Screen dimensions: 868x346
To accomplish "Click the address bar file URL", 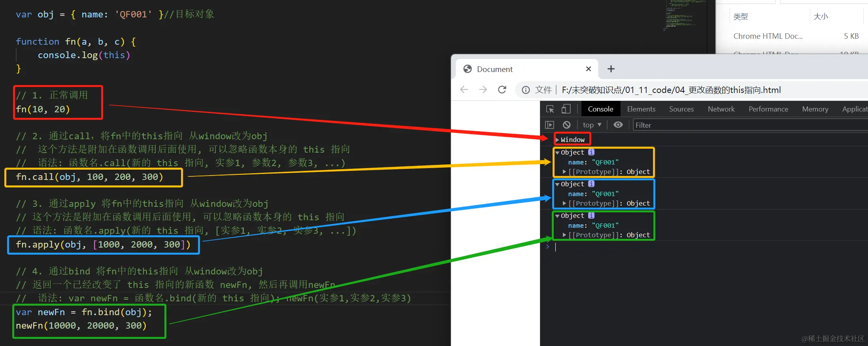I will coord(671,90).
